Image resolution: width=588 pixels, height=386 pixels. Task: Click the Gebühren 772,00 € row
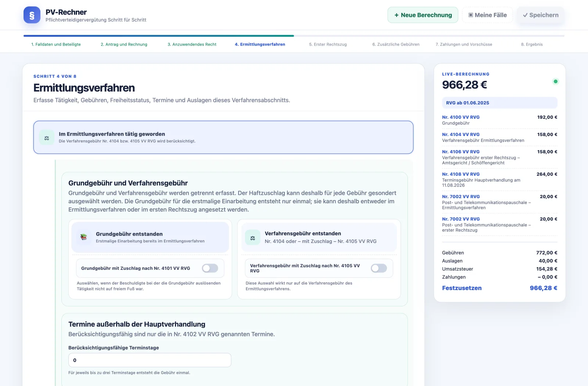tap(499, 253)
